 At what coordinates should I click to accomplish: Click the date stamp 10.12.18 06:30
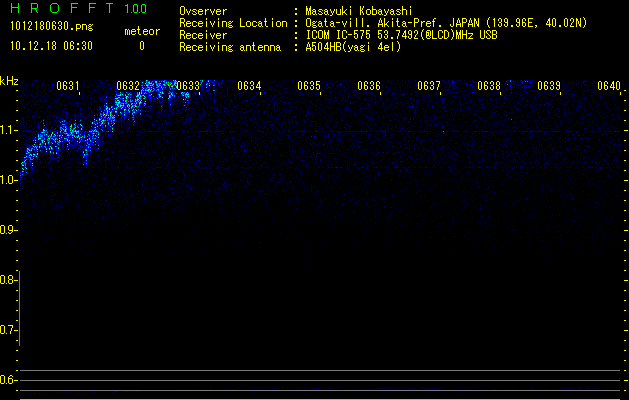click(51, 46)
